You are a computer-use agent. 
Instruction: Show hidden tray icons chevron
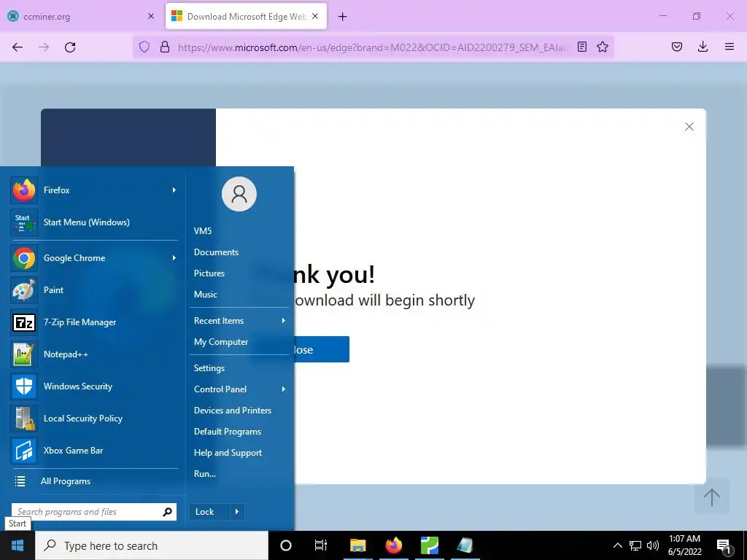point(617,545)
